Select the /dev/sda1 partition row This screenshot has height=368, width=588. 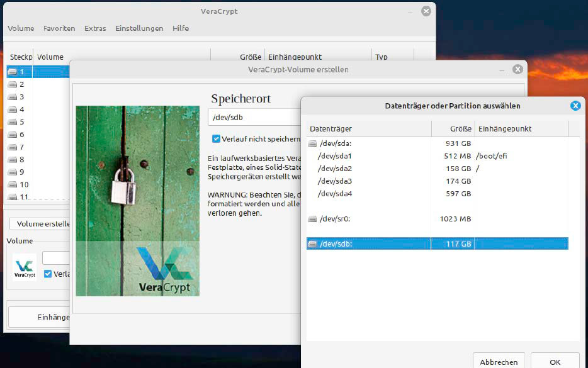[438, 156]
